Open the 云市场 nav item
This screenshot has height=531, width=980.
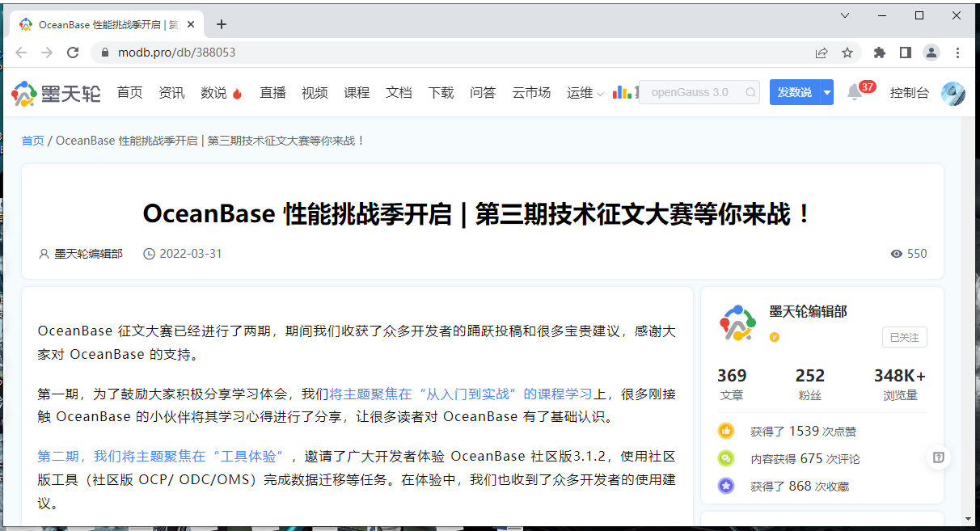click(x=531, y=93)
